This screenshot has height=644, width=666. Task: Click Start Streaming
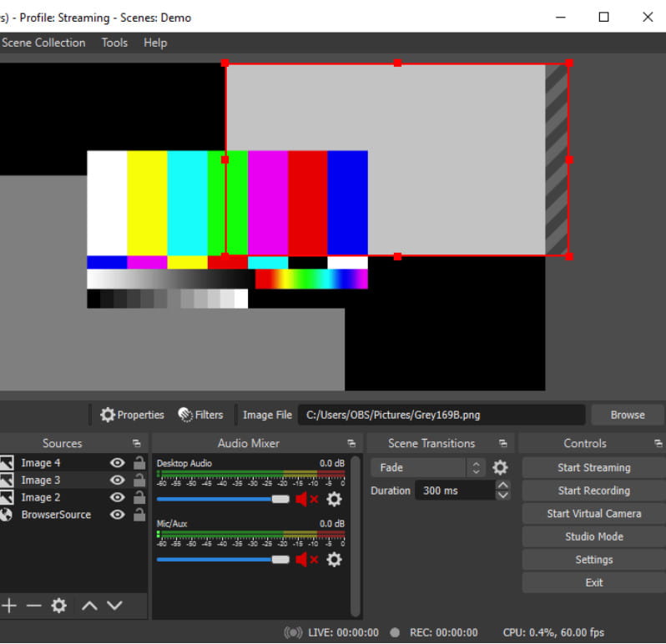(593, 467)
